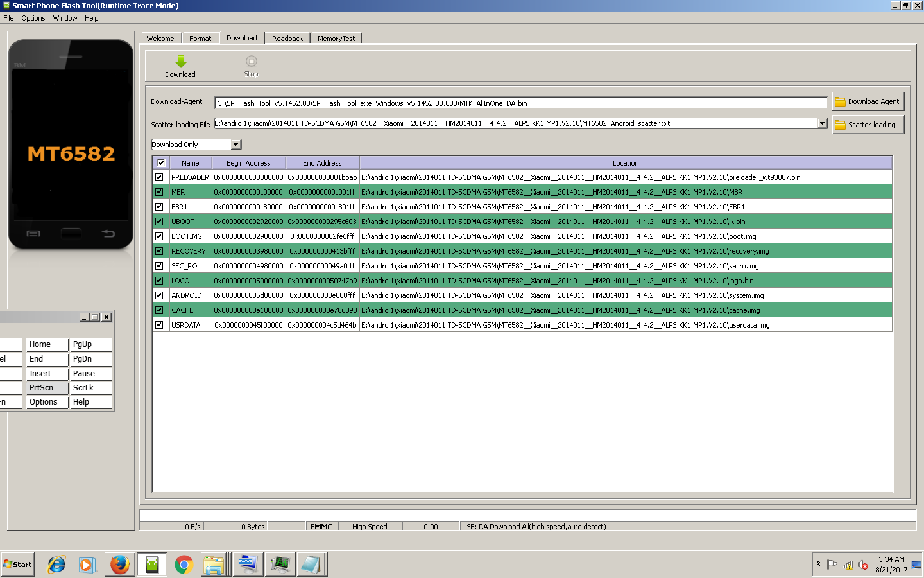Uncheck the BOOTIMG partition checkbox
Screen dimensions: 924x578
pyautogui.click(x=159, y=236)
